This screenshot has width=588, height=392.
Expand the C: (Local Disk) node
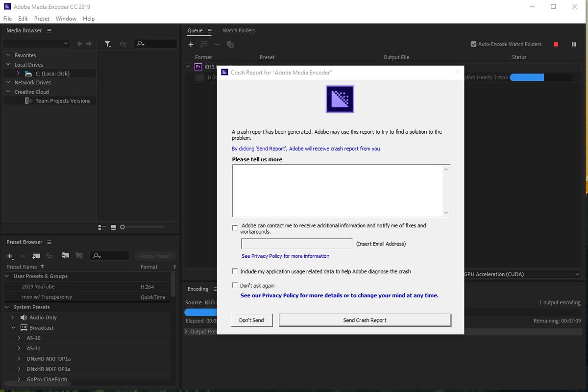18,73
